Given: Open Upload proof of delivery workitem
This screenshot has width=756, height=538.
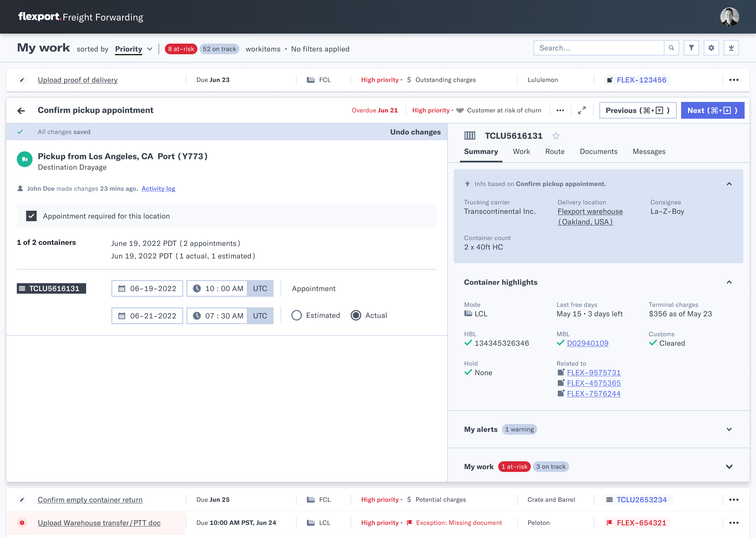Looking at the screenshot, I should pos(77,80).
